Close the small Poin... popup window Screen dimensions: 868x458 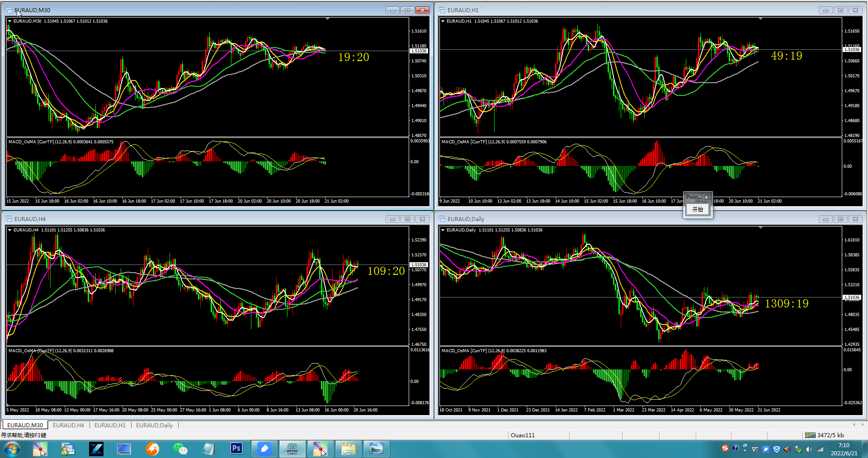pyautogui.click(x=706, y=197)
